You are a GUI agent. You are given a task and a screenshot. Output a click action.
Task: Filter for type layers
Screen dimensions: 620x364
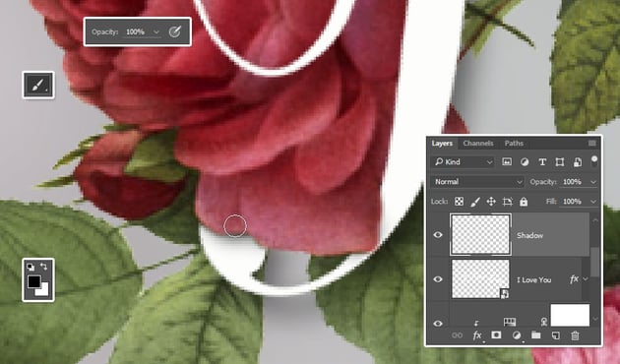(x=542, y=162)
